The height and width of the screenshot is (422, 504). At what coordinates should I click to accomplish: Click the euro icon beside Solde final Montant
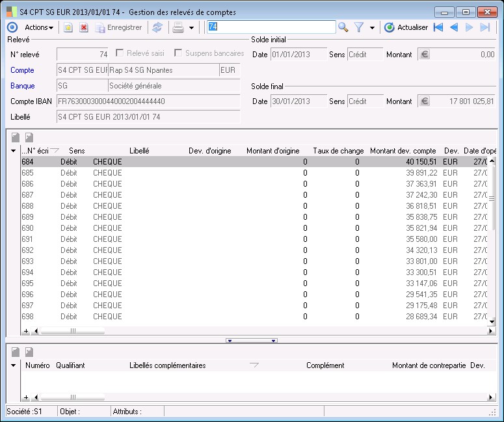(x=425, y=101)
